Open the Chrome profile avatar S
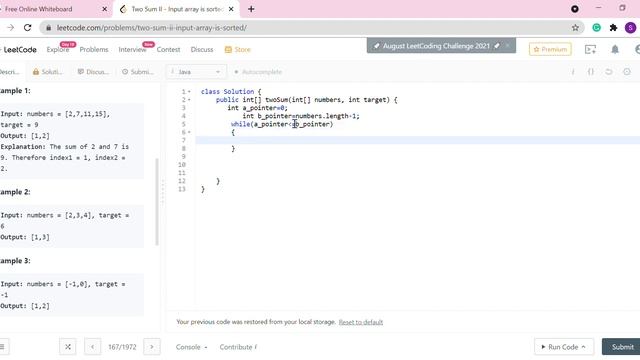 click(630, 28)
